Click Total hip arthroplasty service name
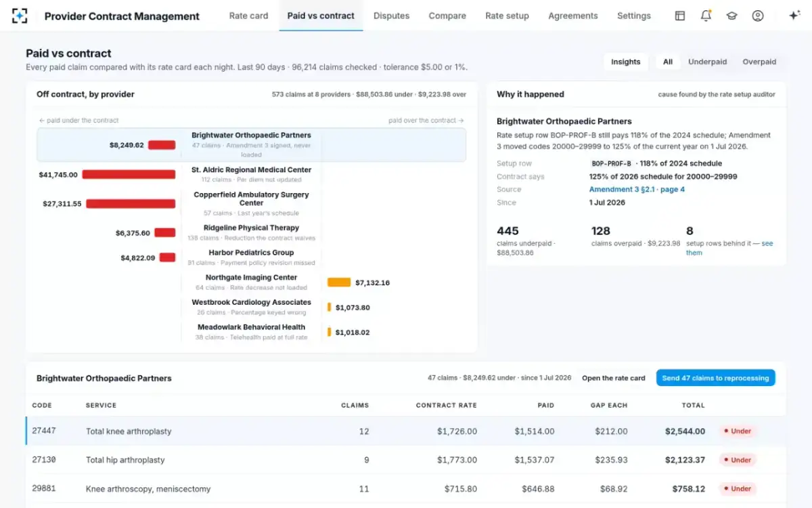 click(x=125, y=460)
